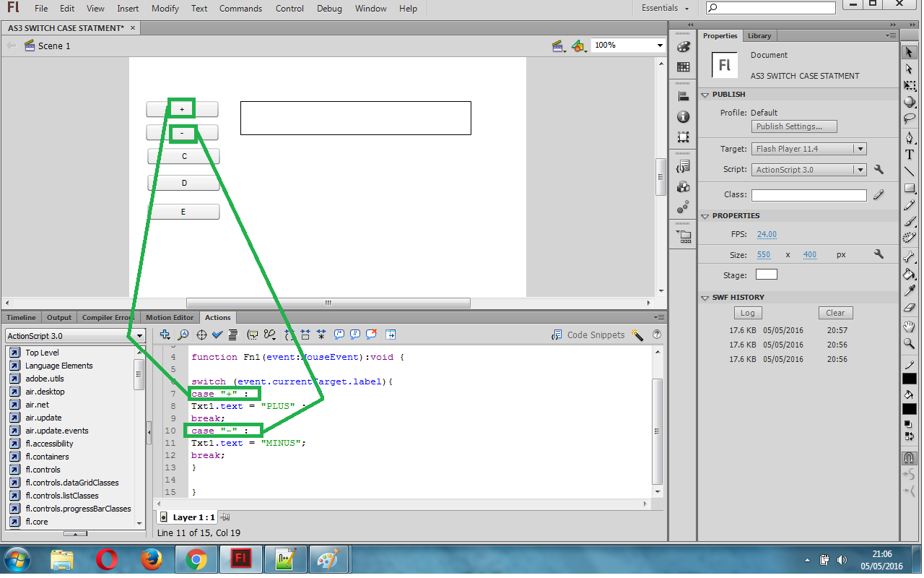This screenshot has width=924, height=578.
Task: Switch to the Output tab
Action: click(59, 317)
